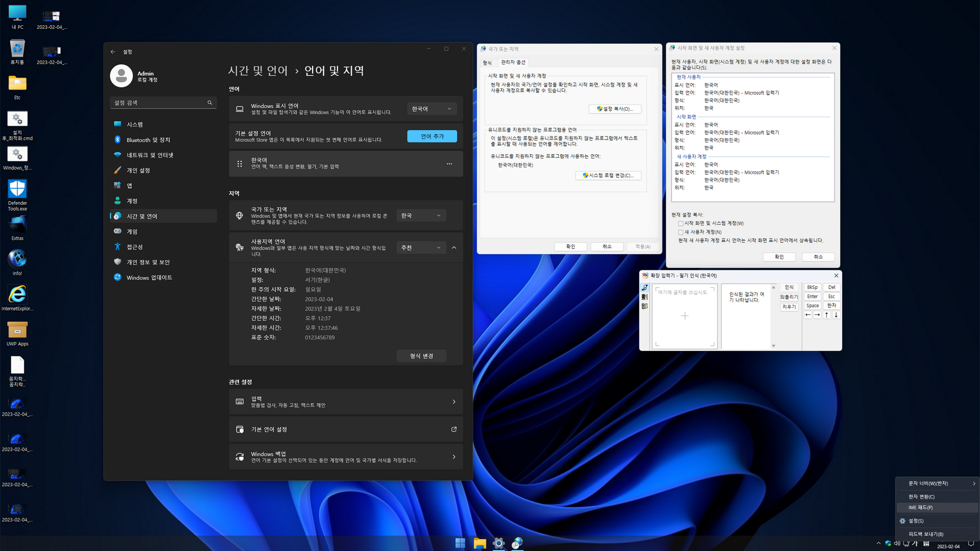Open the Defender Tools.exe desktop icon
The height and width of the screenshot is (551, 980).
(17, 194)
